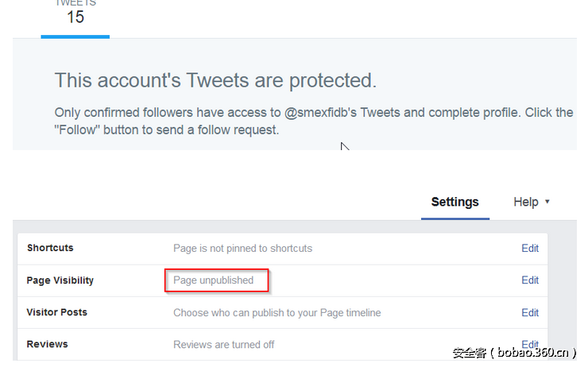Click the small arrow beside Help
Image resolution: width=588 pixels, height=367 pixels.
(x=547, y=203)
